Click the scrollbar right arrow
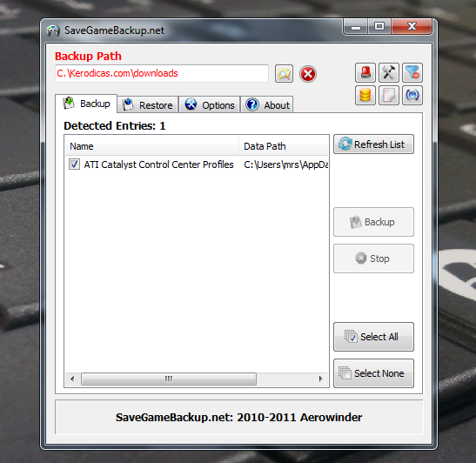Viewport: 476px width, 463px height. coord(320,379)
